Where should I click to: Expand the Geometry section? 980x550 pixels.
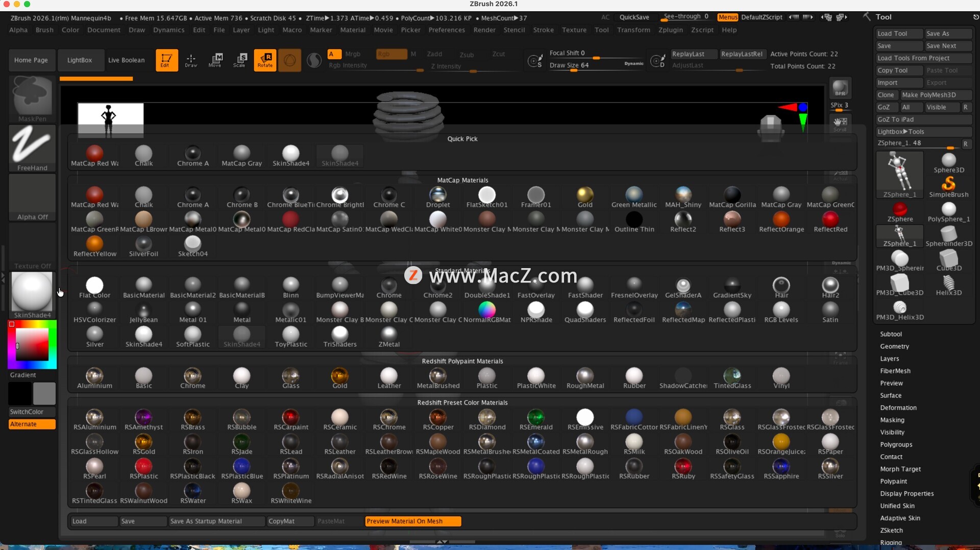click(x=894, y=346)
